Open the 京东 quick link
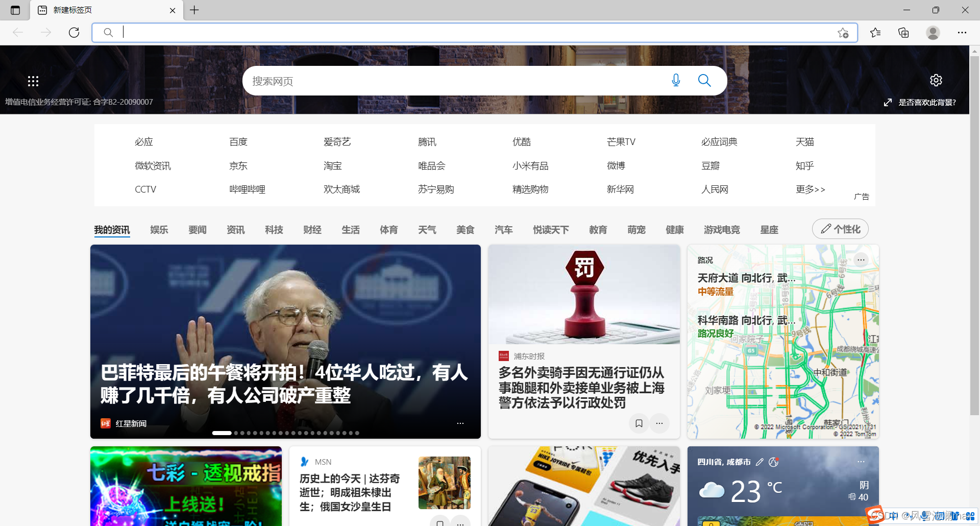The height and width of the screenshot is (526, 980). pos(238,166)
